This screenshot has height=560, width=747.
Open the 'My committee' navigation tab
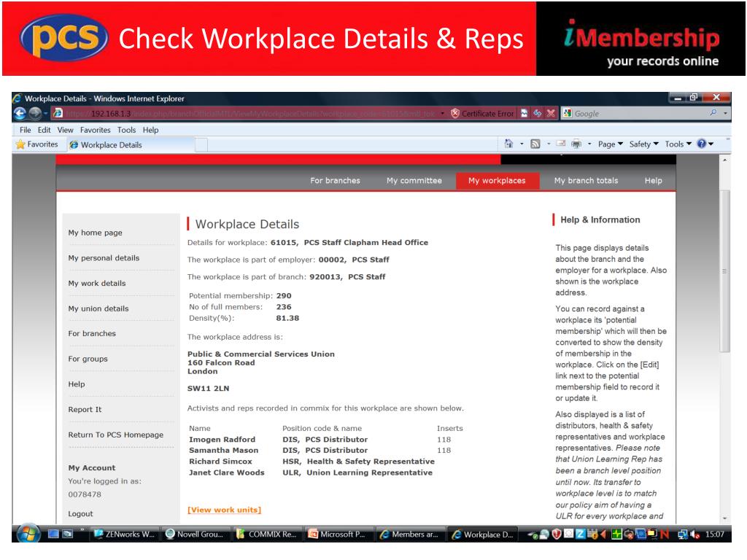click(414, 181)
